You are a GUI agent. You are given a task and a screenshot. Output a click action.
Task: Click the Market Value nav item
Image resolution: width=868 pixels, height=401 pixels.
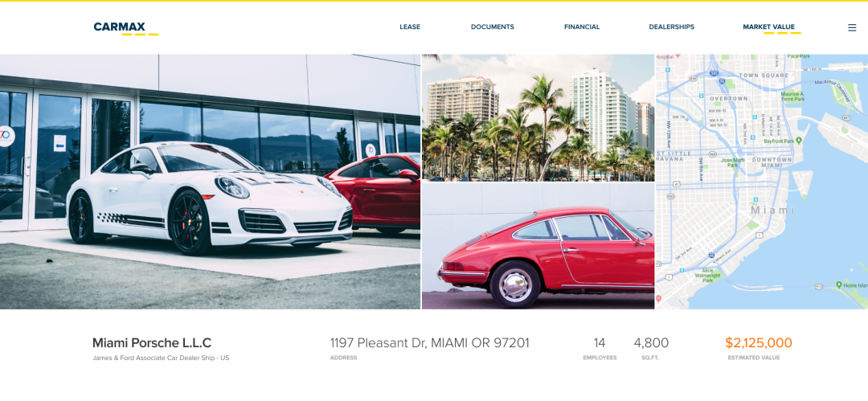click(768, 27)
